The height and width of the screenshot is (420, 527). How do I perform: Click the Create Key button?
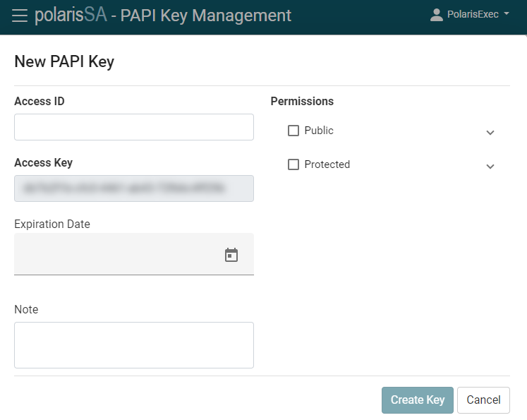(x=418, y=400)
